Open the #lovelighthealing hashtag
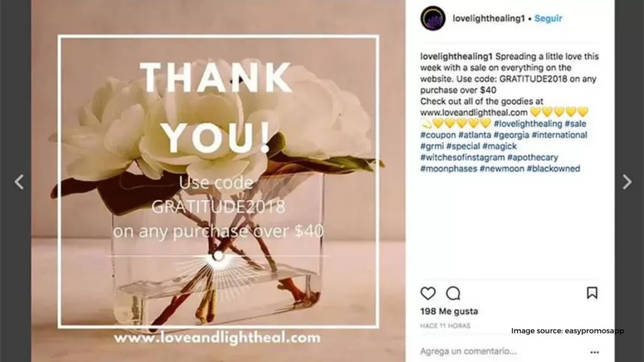644x362 pixels. (x=528, y=124)
